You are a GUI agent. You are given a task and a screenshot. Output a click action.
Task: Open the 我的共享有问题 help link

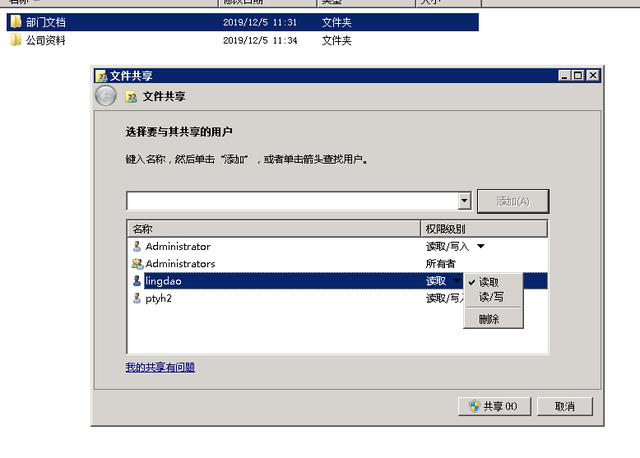160,367
